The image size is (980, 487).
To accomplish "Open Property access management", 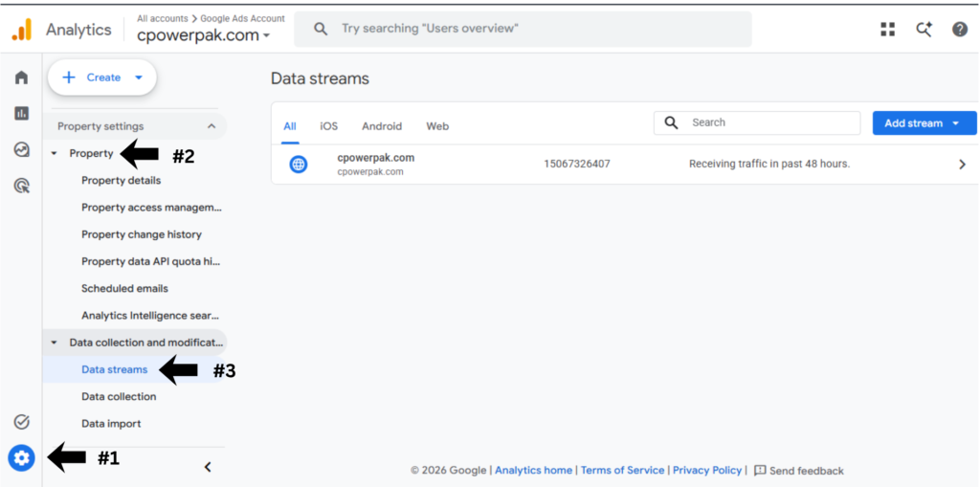I will coord(151,208).
